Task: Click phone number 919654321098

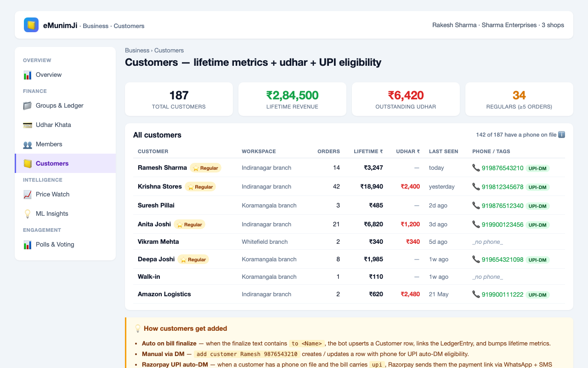Action: (x=503, y=259)
